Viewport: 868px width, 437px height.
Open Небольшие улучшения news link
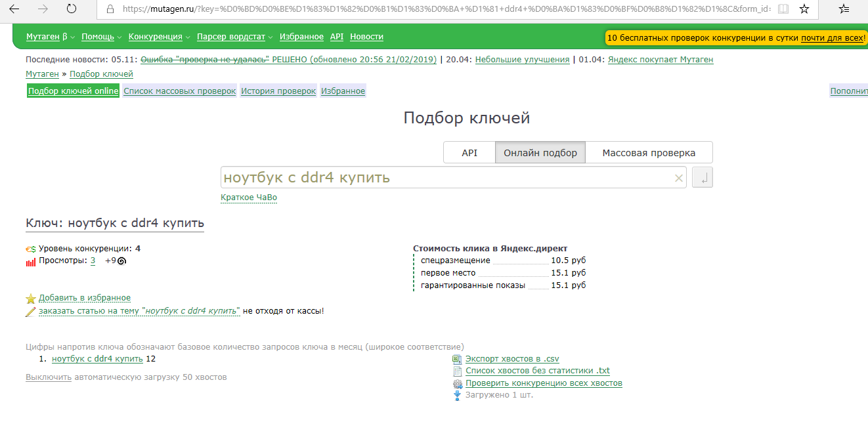[x=523, y=60]
